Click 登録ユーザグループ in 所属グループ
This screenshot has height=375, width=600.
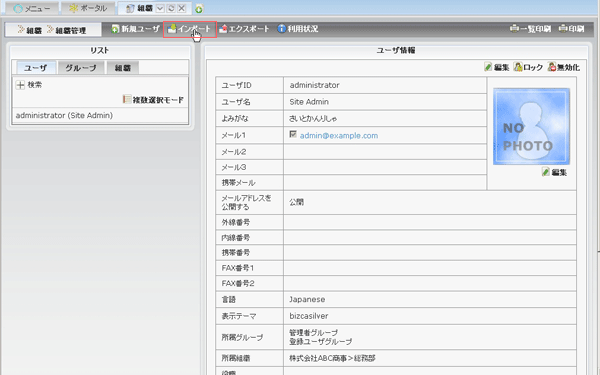coord(321,341)
